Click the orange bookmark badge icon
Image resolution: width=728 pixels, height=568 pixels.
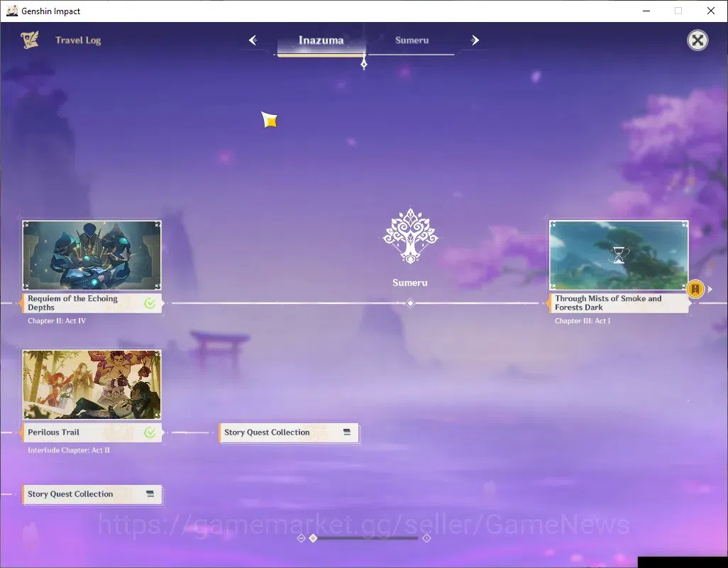coord(695,289)
